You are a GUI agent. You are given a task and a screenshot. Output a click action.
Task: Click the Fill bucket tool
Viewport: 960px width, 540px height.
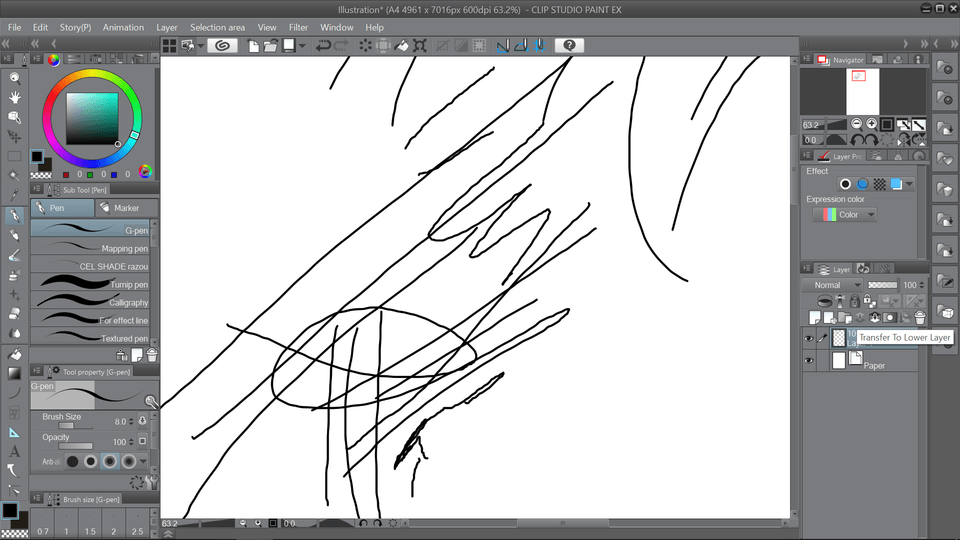click(14, 354)
